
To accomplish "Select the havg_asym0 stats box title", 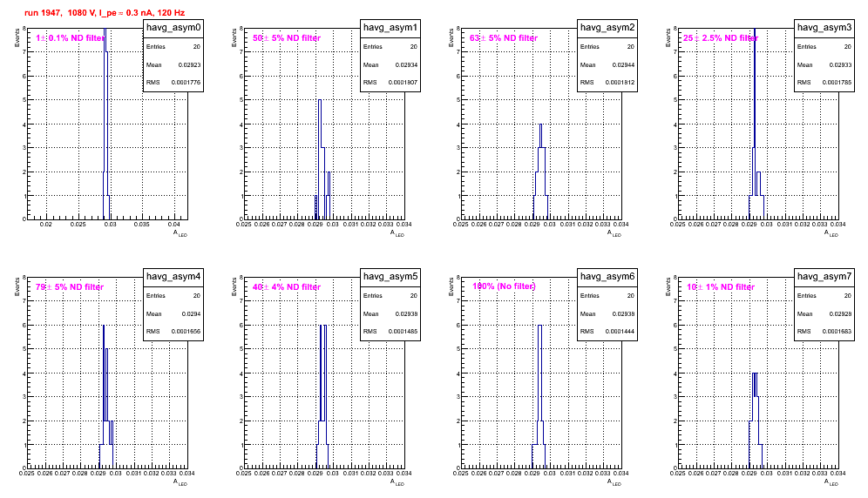I will (x=173, y=28).
